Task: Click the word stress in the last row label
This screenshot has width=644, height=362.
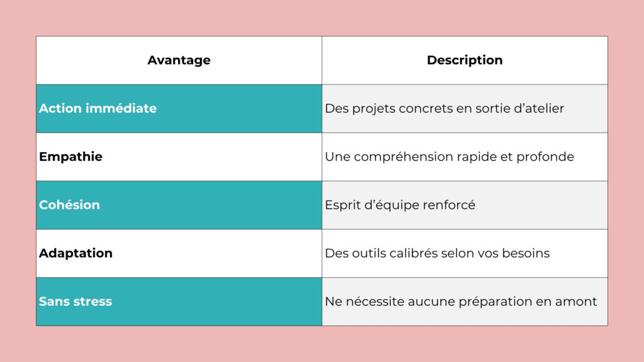Action: pos(92,302)
